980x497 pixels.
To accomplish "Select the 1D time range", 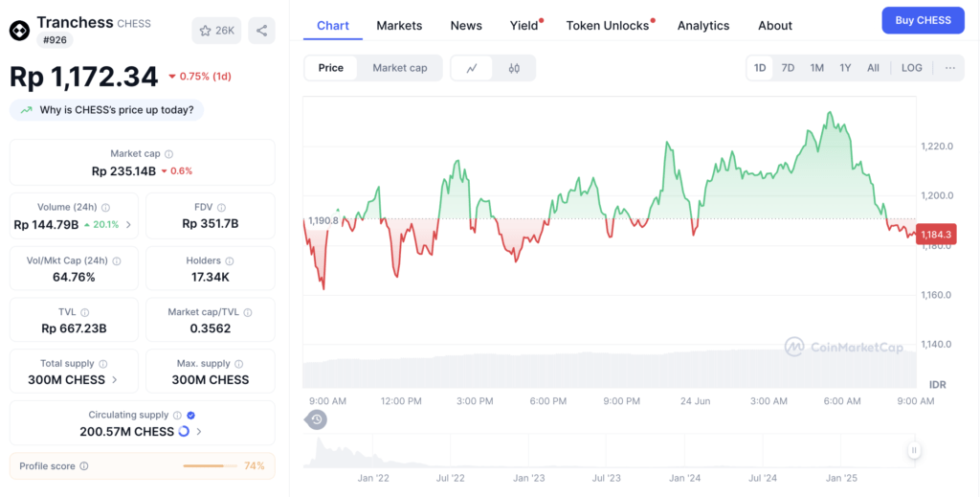I will [x=760, y=68].
